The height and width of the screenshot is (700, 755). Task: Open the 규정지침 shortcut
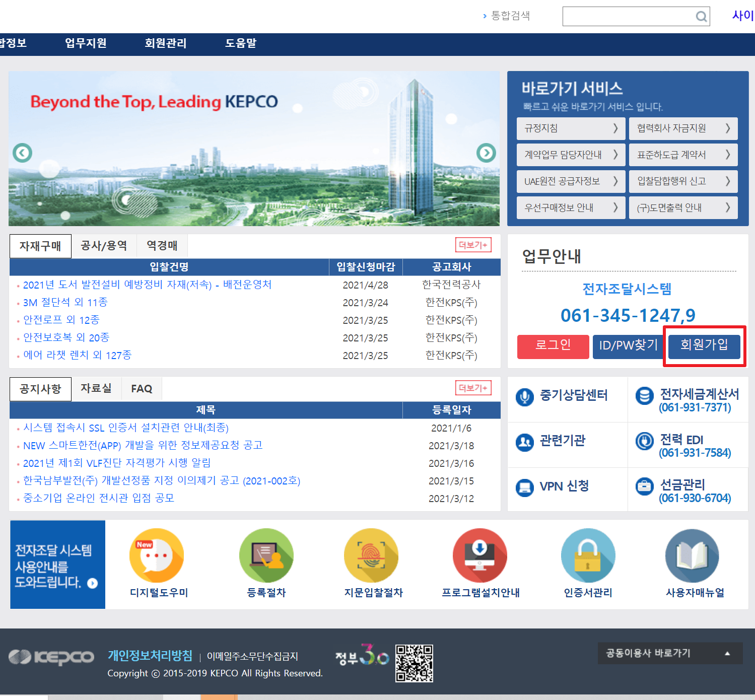point(571,128)
